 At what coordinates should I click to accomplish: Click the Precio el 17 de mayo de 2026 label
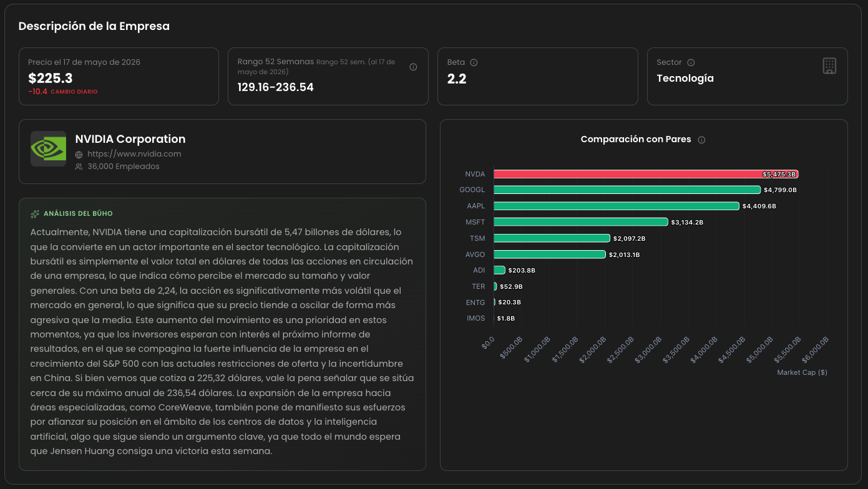point(84,62)
